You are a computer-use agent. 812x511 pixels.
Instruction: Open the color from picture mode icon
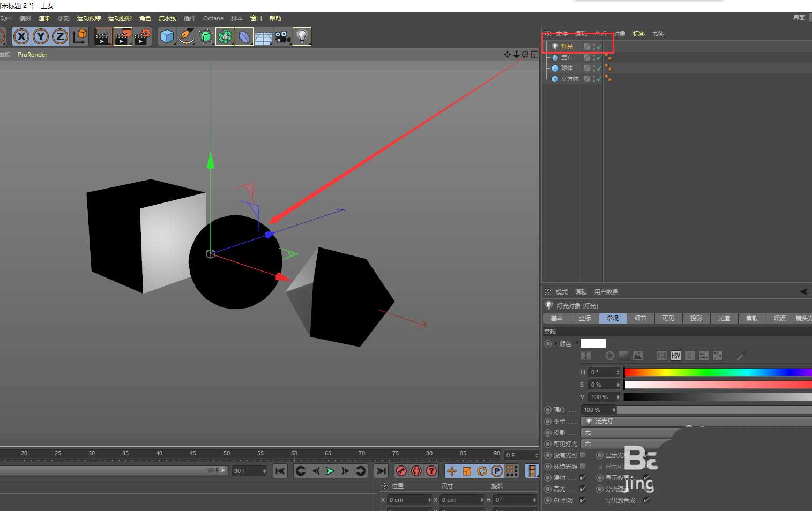(637, 356)
